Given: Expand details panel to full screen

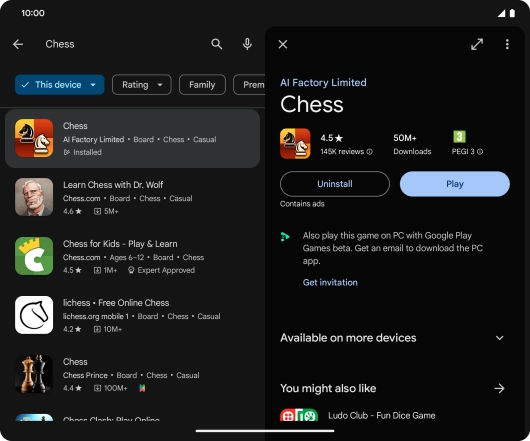Looking at the screenshot, I should (477, 44).
